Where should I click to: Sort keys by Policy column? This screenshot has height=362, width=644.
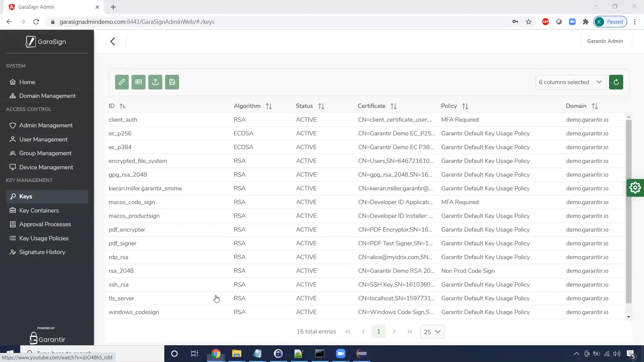coord(466,106)
